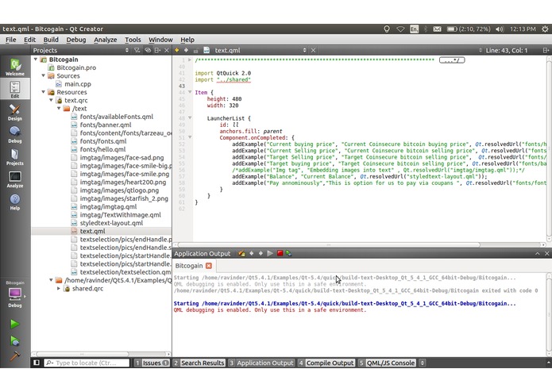Open the Line 43, Col 1 locator
Screen dimensions: 552x392
(x=506, y=50)
